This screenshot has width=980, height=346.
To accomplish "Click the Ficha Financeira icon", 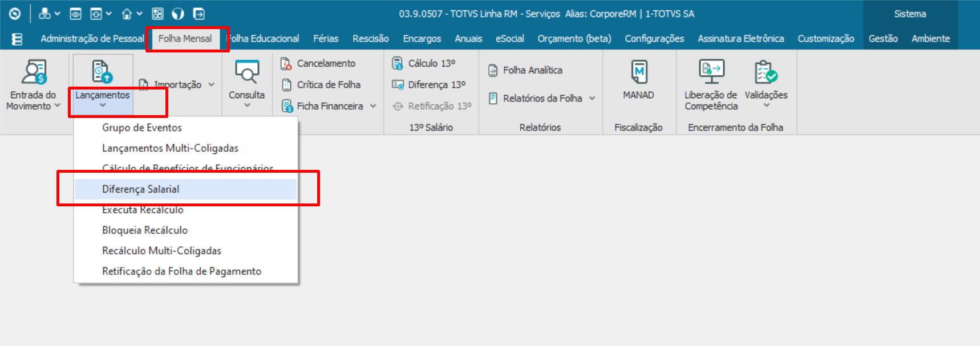I will pyautogui.click(x=287, y=106).
